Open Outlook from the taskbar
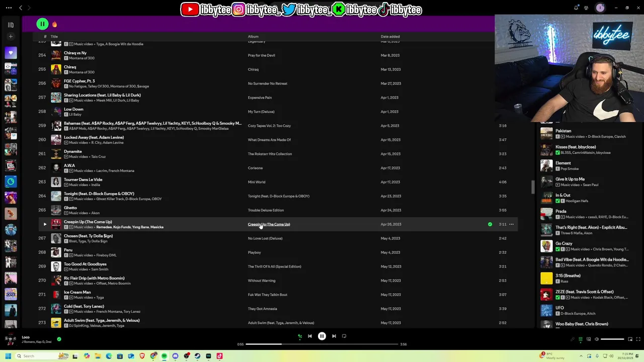 [131, 356]
